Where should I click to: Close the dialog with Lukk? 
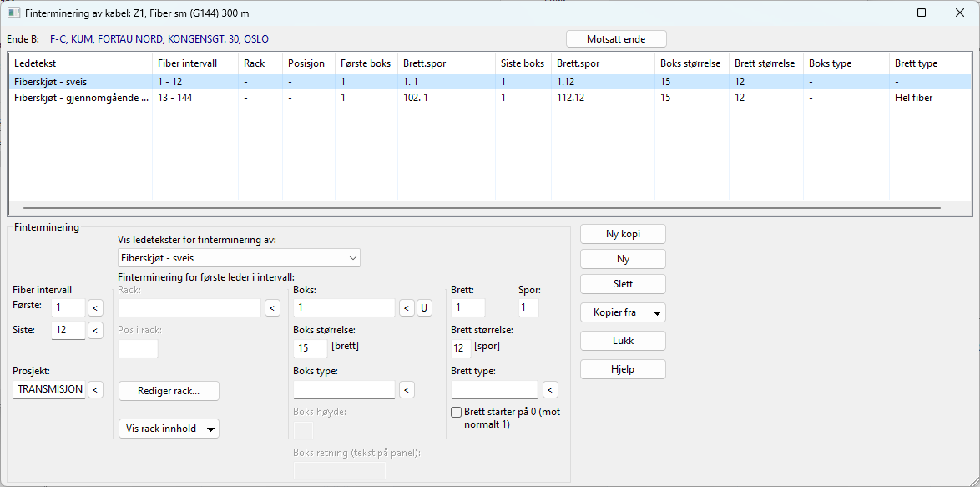[623, 341]
